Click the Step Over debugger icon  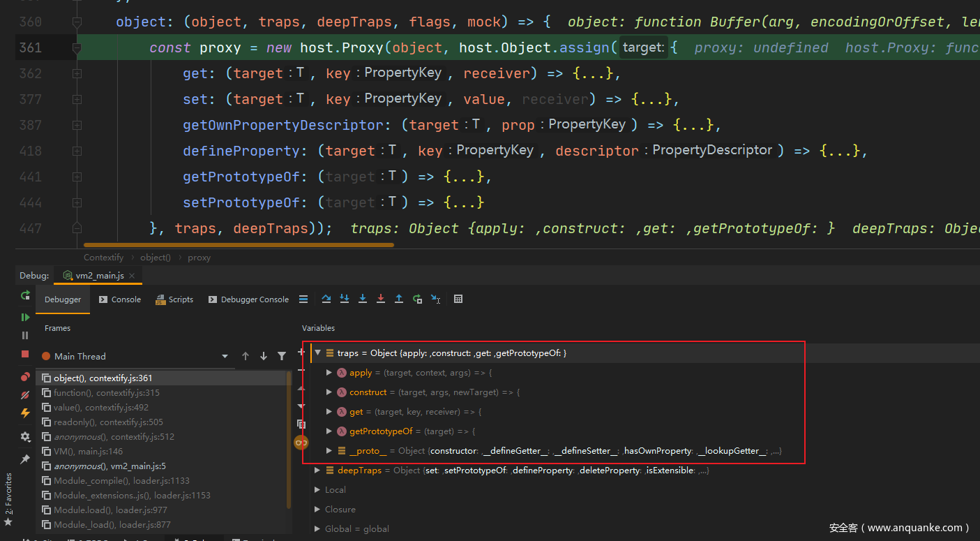pyautogui.click(x=326, y=299)
